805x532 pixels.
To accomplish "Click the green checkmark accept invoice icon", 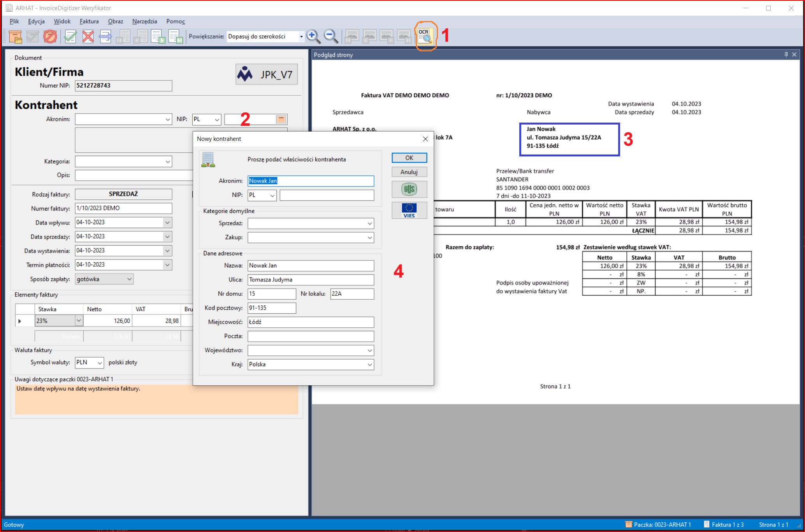I will [70, 37].
